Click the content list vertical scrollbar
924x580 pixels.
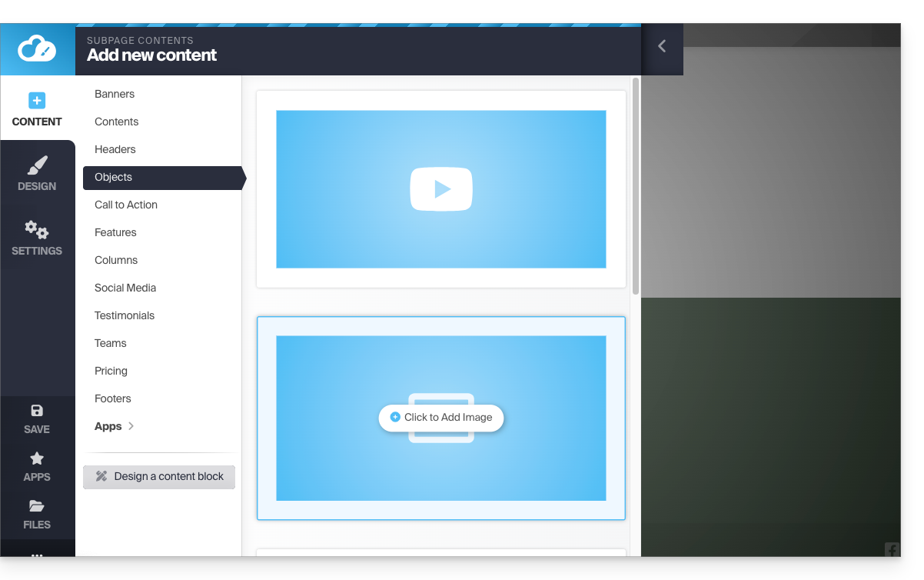click(636, 185)
